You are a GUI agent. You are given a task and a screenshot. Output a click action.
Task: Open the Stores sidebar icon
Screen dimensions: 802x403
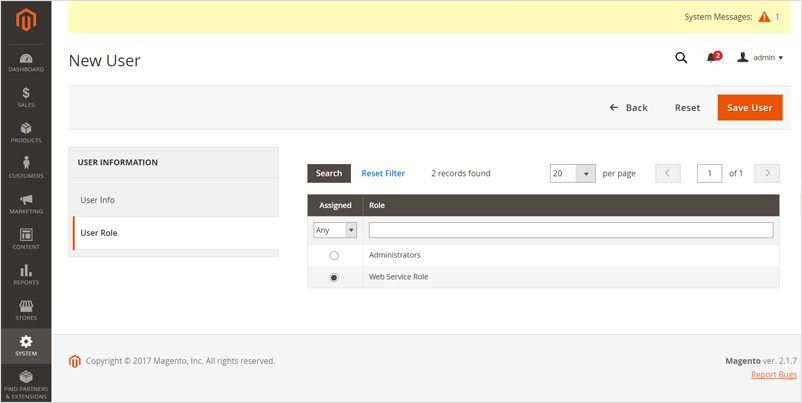[x=26, y=310]
